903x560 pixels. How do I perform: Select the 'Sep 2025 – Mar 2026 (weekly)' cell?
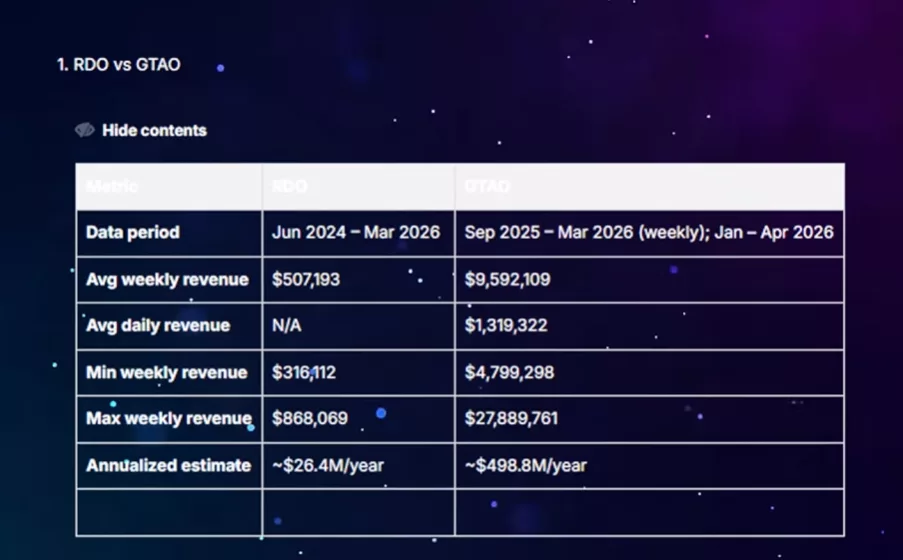coord(649,233)
